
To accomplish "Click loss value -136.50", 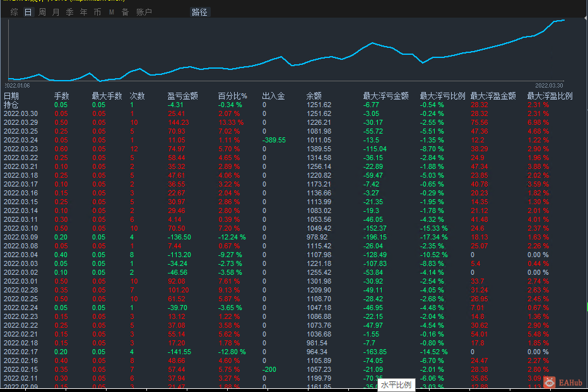I will pos(179,237).
